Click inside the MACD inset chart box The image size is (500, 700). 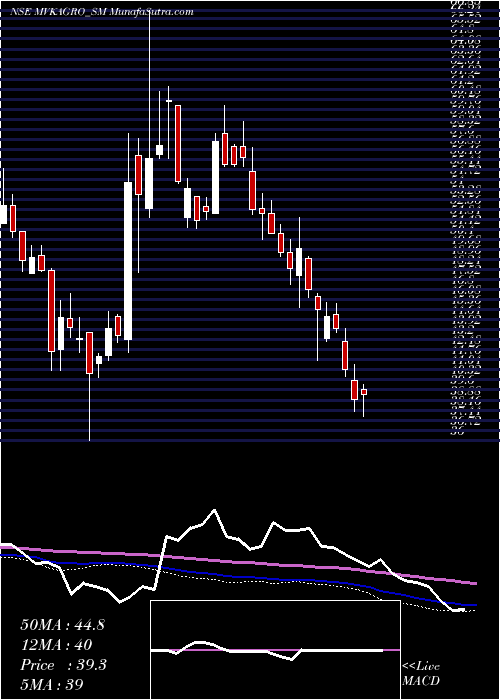(275, 650)
